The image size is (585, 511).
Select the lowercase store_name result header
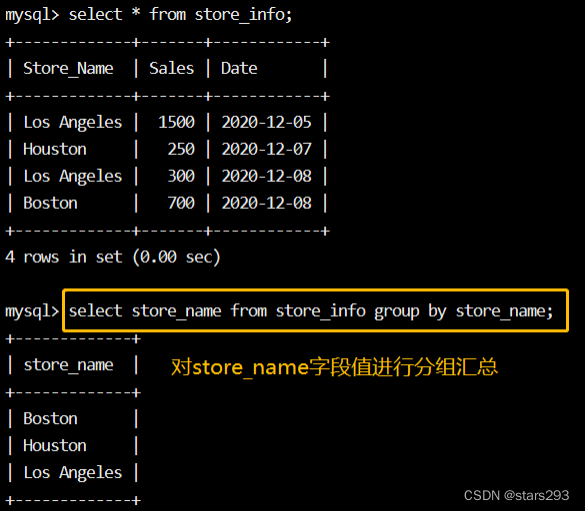click(x=68, y=365)
